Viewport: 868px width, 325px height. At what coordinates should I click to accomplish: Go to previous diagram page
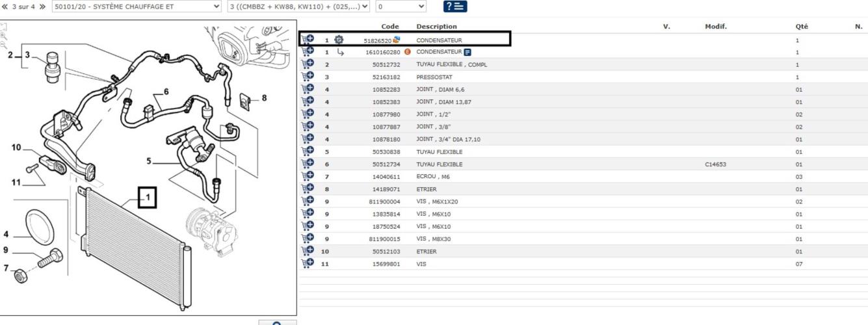tap(6, 6)
